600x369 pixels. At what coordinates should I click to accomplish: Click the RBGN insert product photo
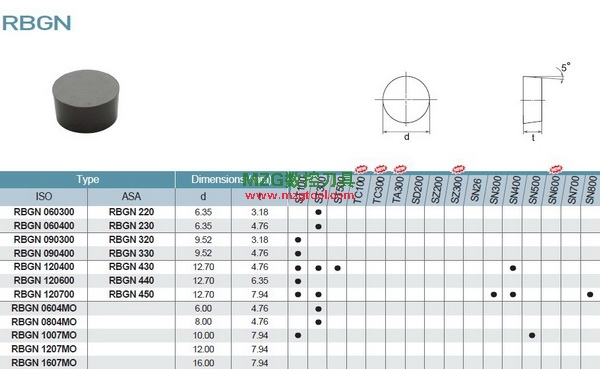click(x=86, y=101)
